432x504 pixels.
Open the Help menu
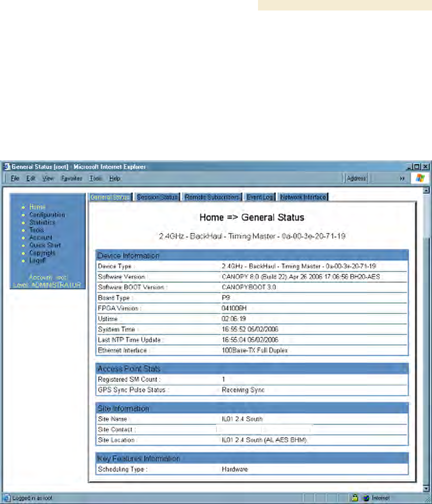click(114, 178)
